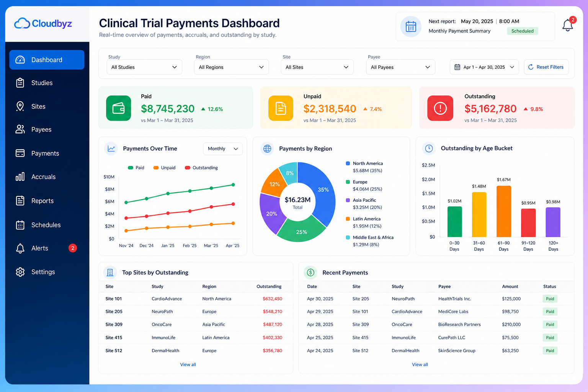Click the green wallet icon on Paid card

[118, 108]
